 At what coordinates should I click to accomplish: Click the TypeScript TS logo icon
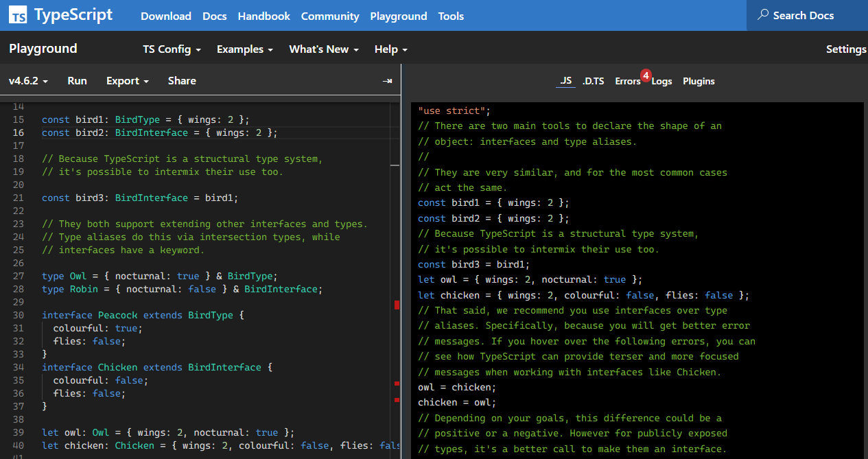click(19, 15)
